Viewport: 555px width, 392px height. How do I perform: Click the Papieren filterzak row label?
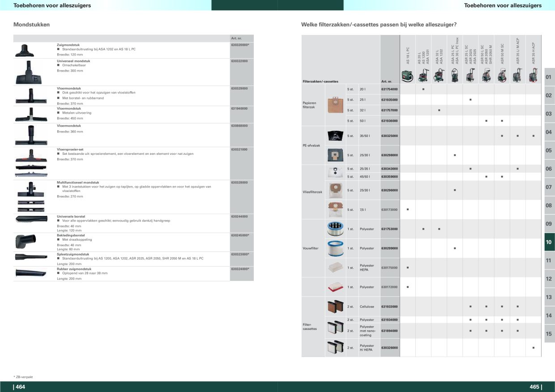[310, 105]
